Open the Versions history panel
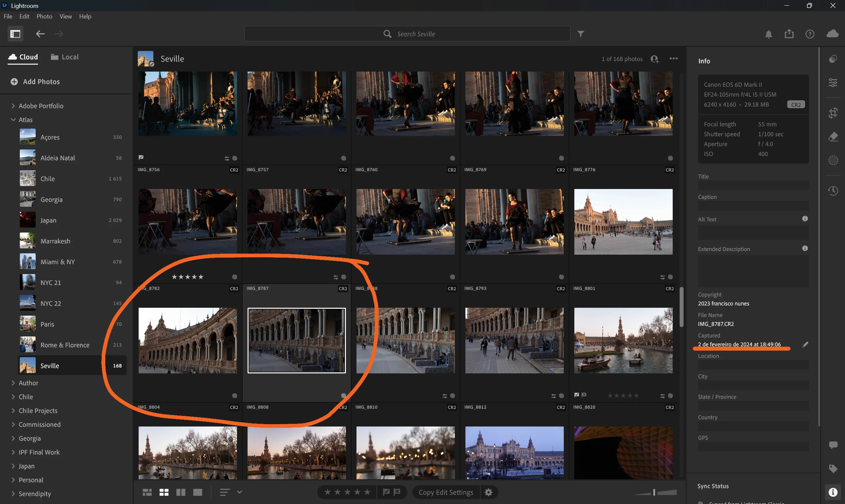 833,191
